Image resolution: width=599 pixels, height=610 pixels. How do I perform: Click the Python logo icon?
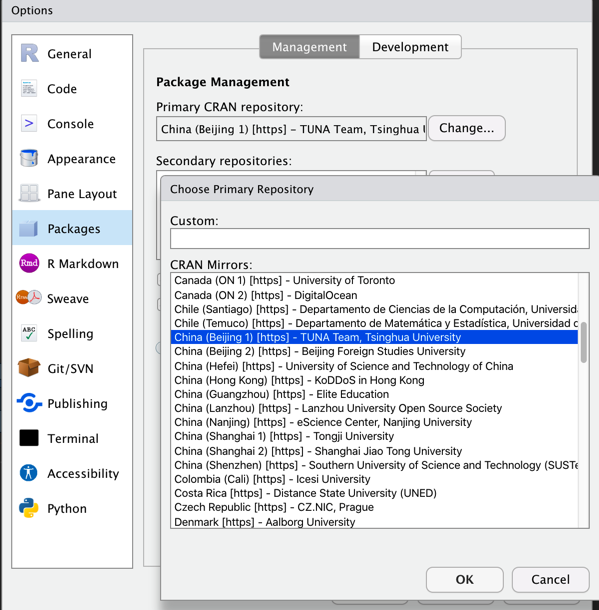point(29,508)
